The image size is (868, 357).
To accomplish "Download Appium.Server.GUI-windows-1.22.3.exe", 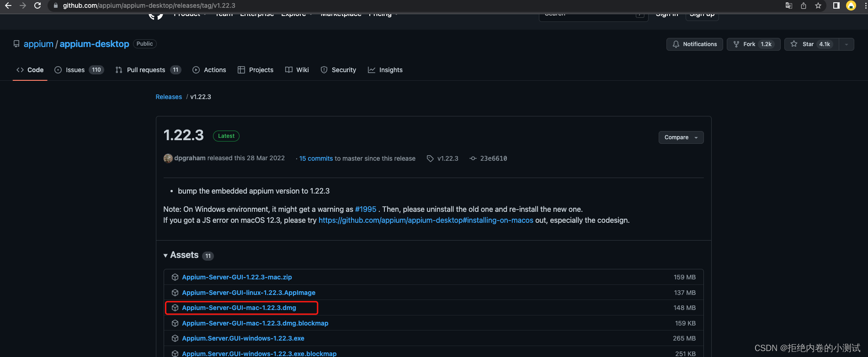I will [x=243, y=338].
